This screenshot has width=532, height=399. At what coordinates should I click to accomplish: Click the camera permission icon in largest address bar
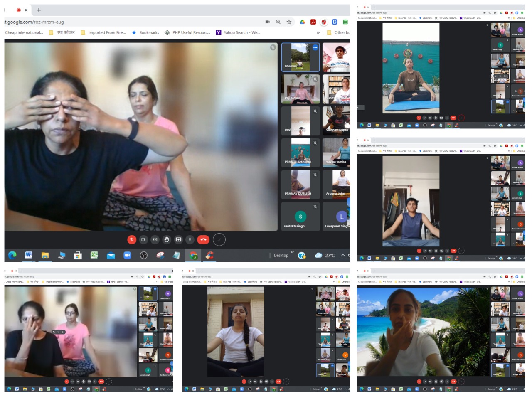click(267, 22)
